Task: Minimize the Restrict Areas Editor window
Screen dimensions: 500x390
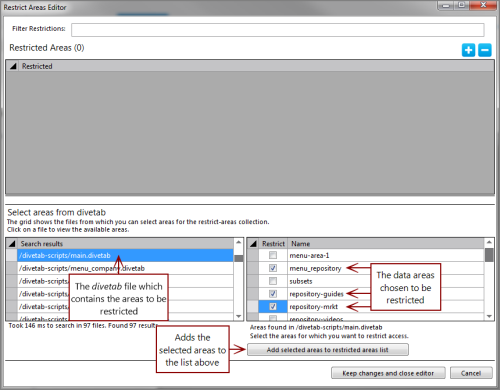Action: click(x=446, y=5)
